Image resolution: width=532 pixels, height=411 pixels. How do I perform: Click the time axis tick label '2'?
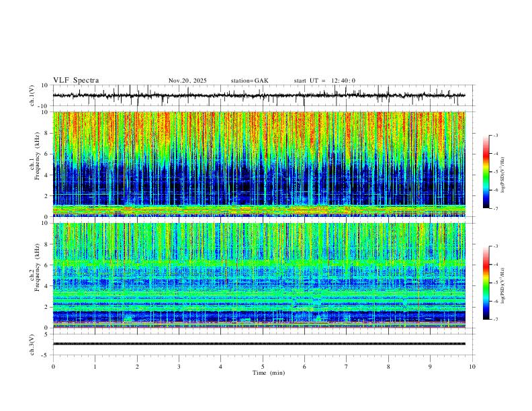pyautogui.click(x=137, y=367)
